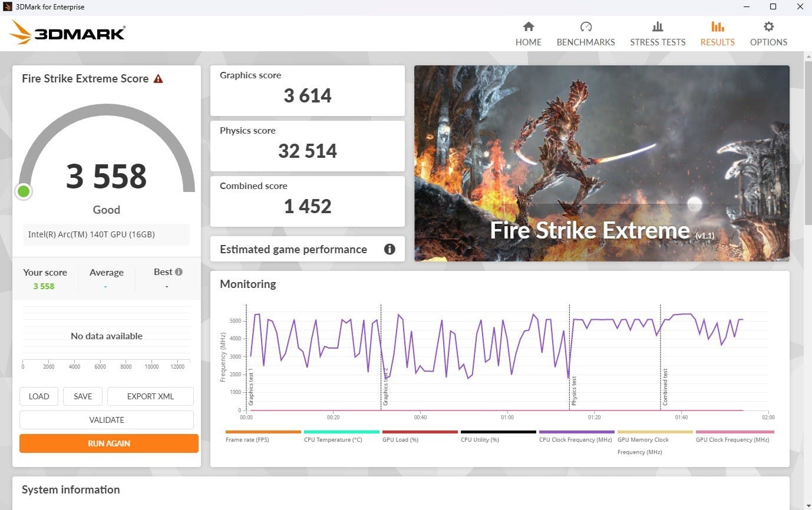
Task: Open Estimated game performance info icon
Action: [390, 249]
